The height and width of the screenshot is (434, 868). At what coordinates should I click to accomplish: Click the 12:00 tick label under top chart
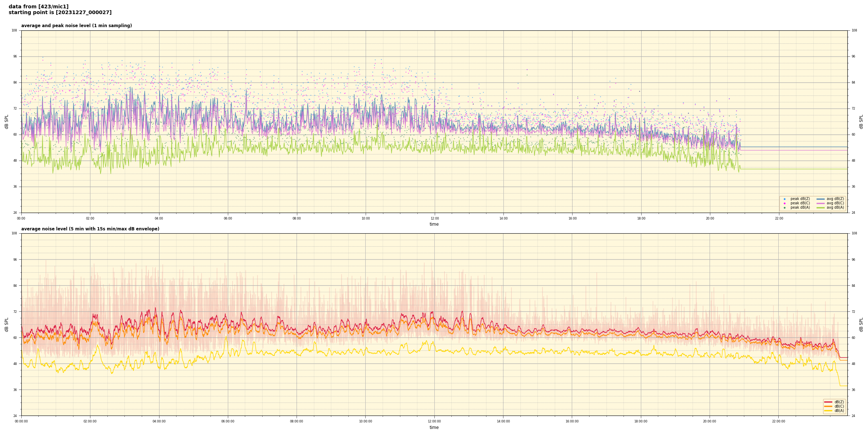(x=434, y=218)
